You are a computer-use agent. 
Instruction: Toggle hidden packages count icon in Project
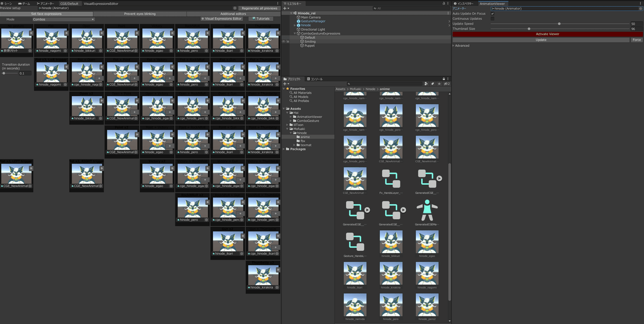(447, 84)
